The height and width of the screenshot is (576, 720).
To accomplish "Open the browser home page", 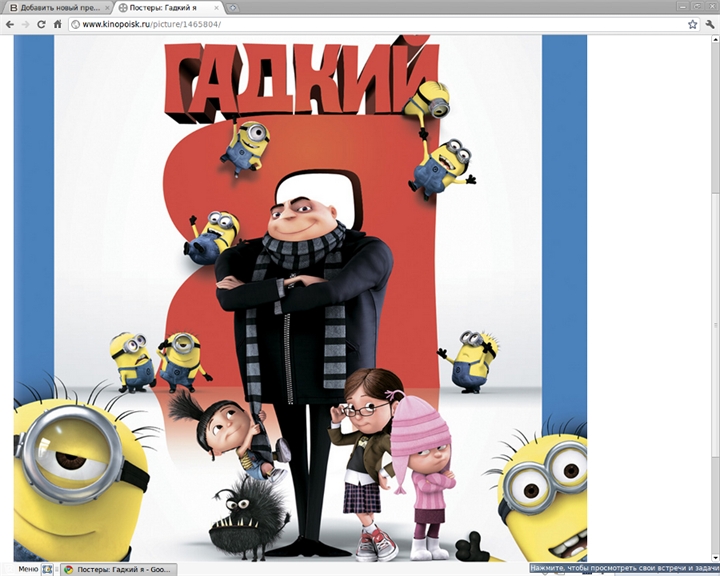I will pyautogui.click(x=57, y=24).
